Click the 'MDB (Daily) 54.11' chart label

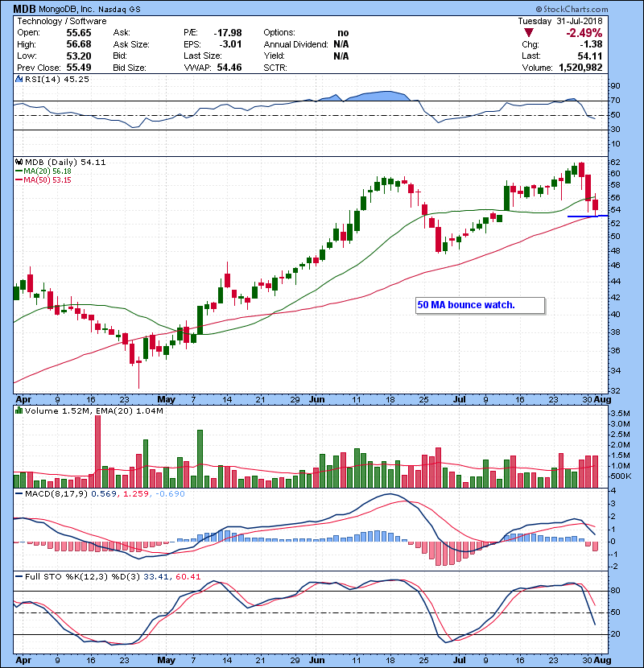click(x=65, y=163)
